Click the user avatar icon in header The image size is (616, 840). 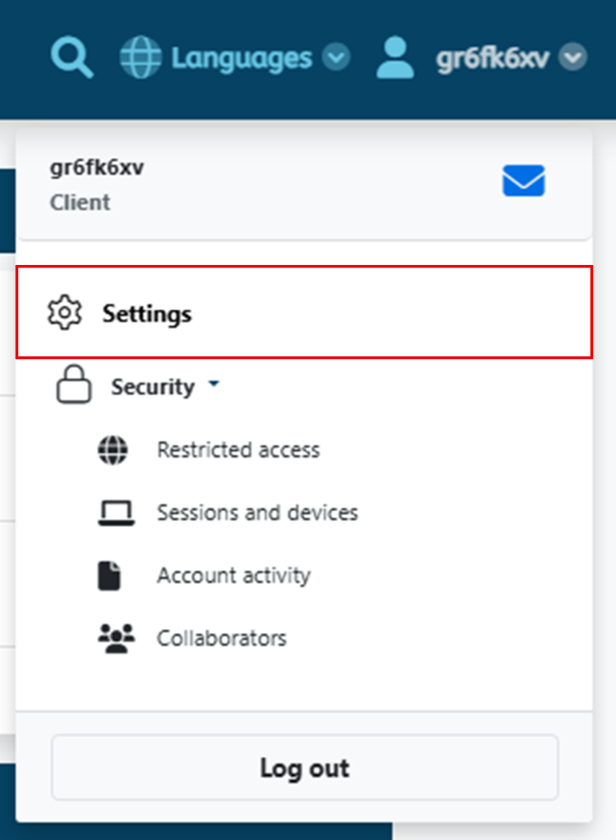tap(395, 57)
